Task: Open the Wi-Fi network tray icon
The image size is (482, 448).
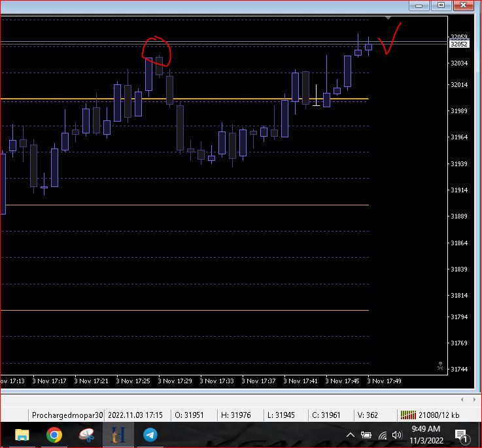Action: [x=383, y=436]
